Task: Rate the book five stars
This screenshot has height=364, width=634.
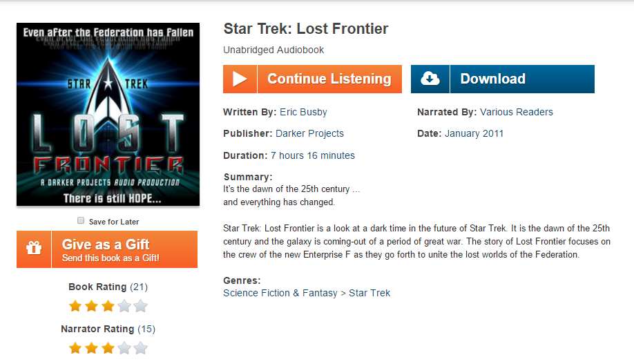Action: [141, 306]
